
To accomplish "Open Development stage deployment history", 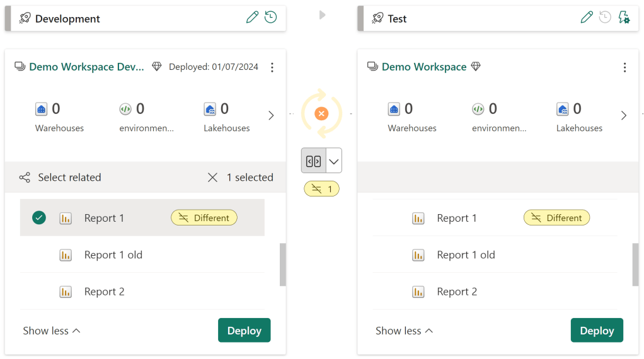I will (x=270, y=18).
